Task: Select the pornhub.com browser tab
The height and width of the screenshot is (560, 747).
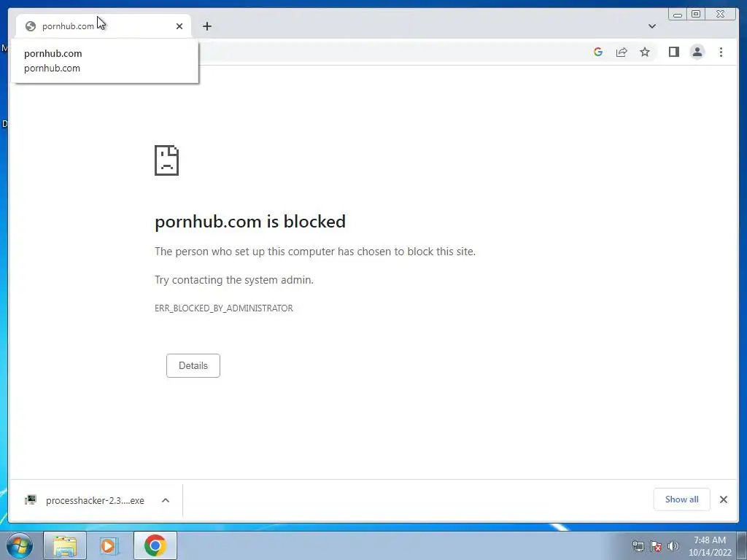Action: 103,26
